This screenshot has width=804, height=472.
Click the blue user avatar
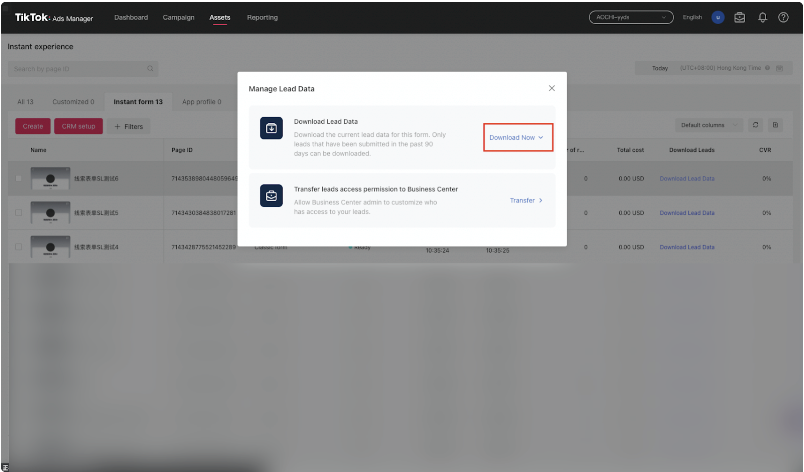pyautogui.click(x=718, y=17)
